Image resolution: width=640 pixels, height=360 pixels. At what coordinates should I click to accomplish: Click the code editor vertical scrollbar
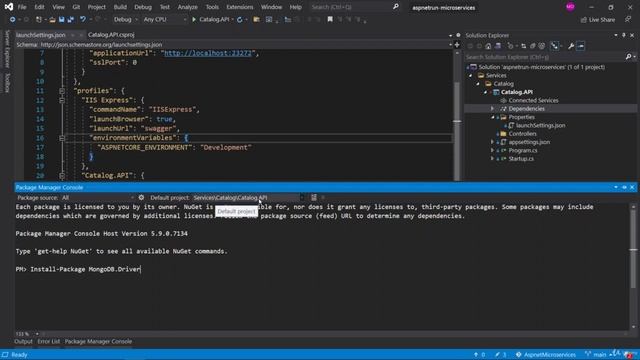point(457,114)
